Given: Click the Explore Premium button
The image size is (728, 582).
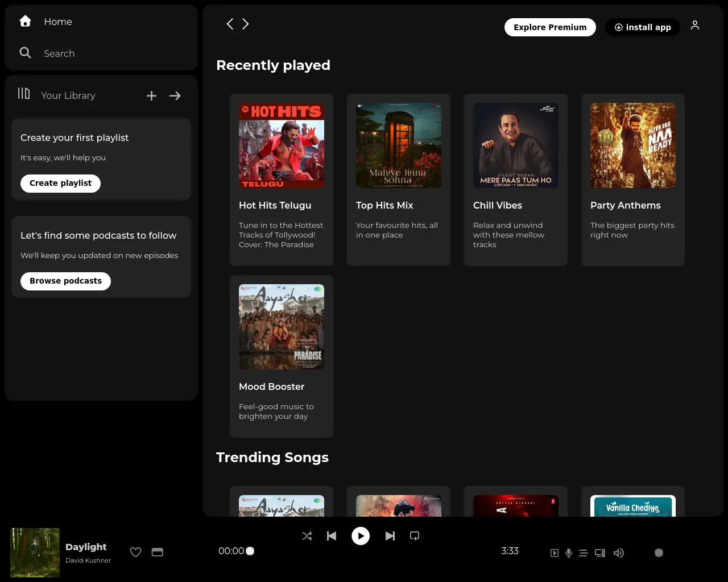Looking at the screenshot, I should pyautogui.click(x=550, y=27).
